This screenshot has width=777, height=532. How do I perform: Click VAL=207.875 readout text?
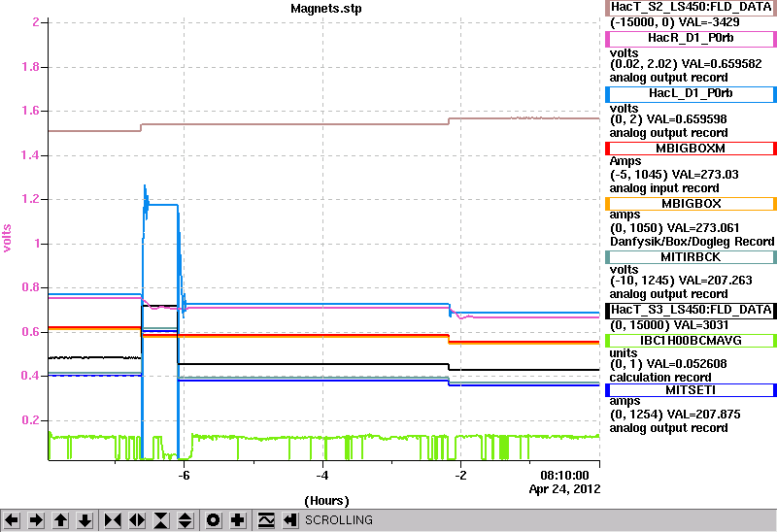pos(703,415)
